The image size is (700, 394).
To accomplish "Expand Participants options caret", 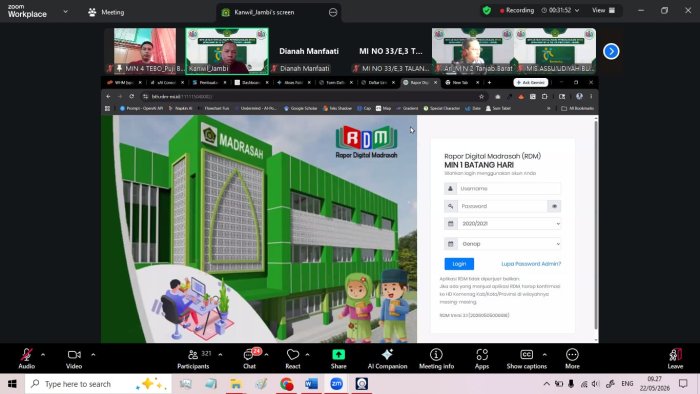I will pyautogui.click(x=220, y=355).
